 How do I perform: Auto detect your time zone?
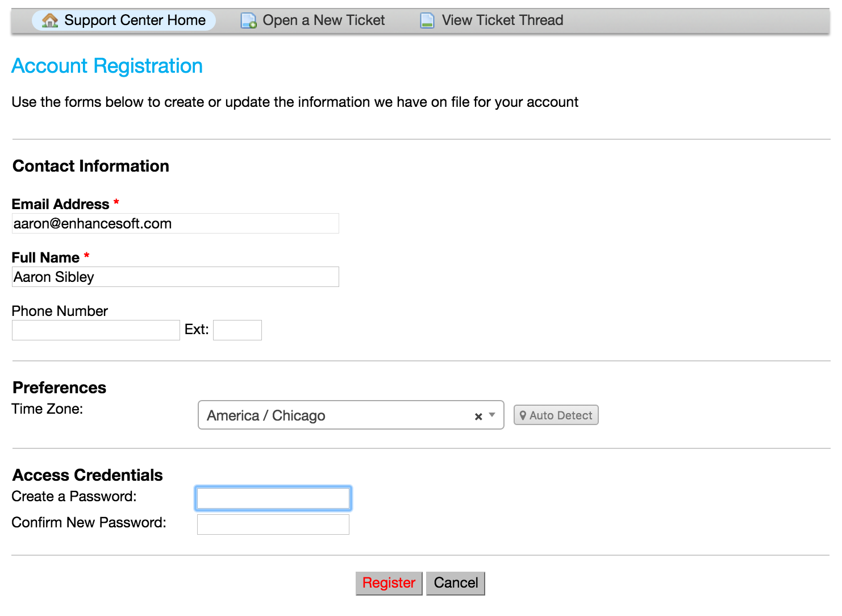coord(556,415)
